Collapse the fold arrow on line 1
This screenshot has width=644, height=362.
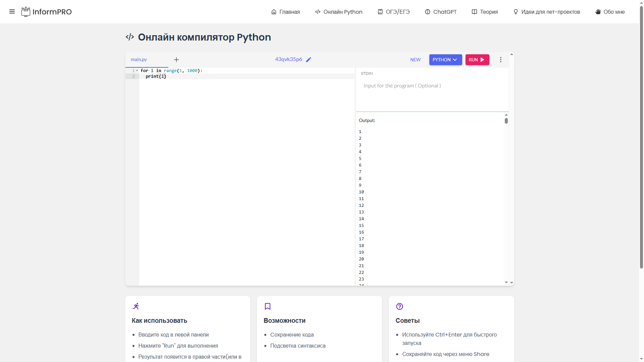[x=137, y=71]
